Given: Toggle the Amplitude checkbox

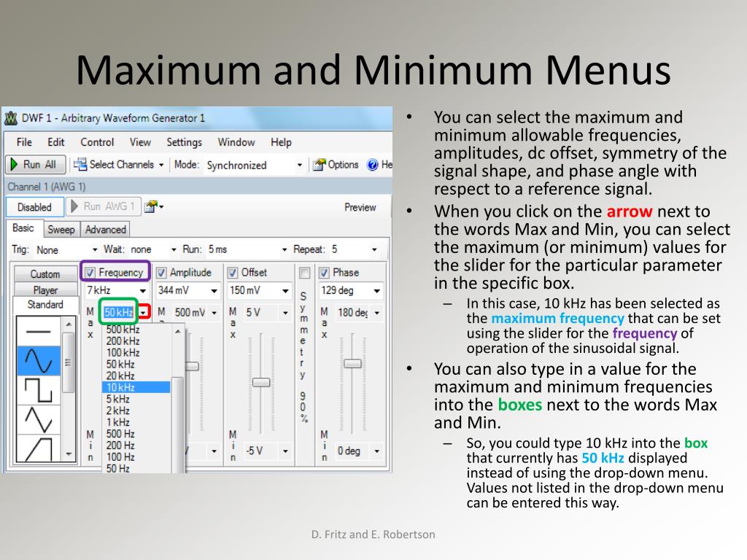Looking at the screenshot, I should pyautogui.click(x=161, y=273).
